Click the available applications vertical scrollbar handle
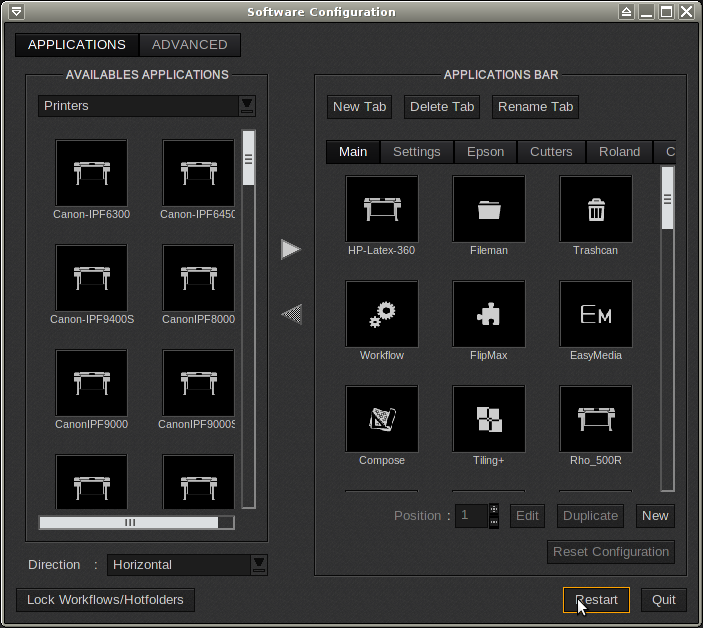Screen dimensions: 703x628 [248, 158]
